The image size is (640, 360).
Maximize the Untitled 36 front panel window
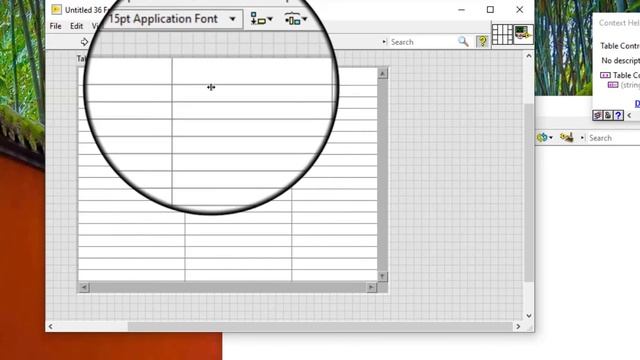pos(490,9)
